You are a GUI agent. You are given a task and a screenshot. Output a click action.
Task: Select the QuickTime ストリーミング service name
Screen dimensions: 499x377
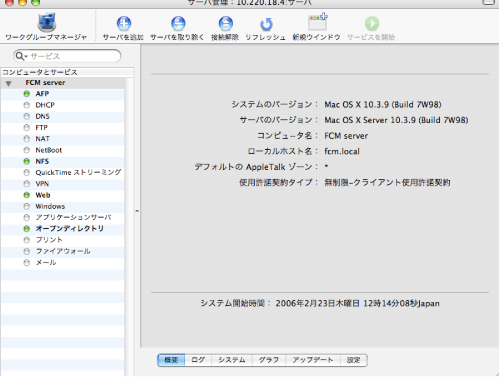click(78, 172)
